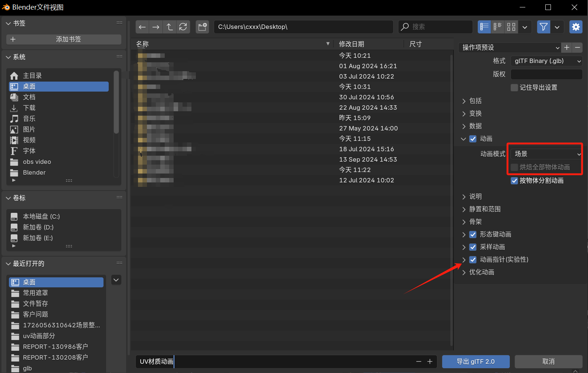This screenshot has height=373, width=588.
Task: Open the 动画模式 场景 dropdown
Action: (546, 154)
